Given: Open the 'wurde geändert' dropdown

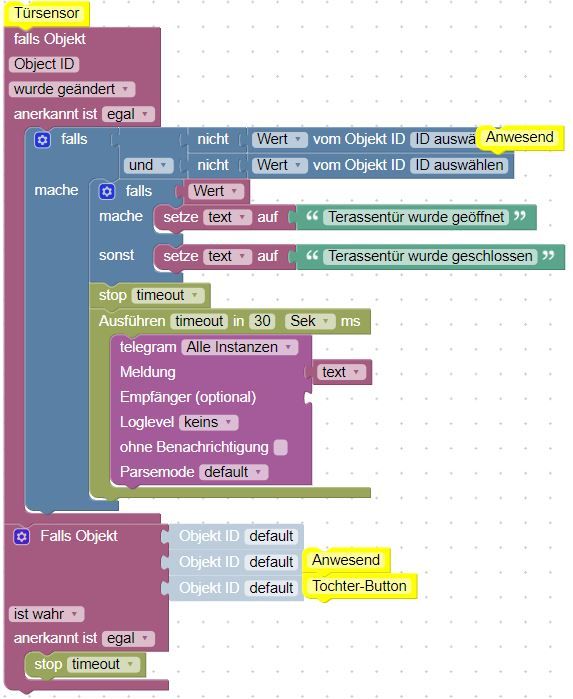Looking at the screenshot, I should coord(71,89).
